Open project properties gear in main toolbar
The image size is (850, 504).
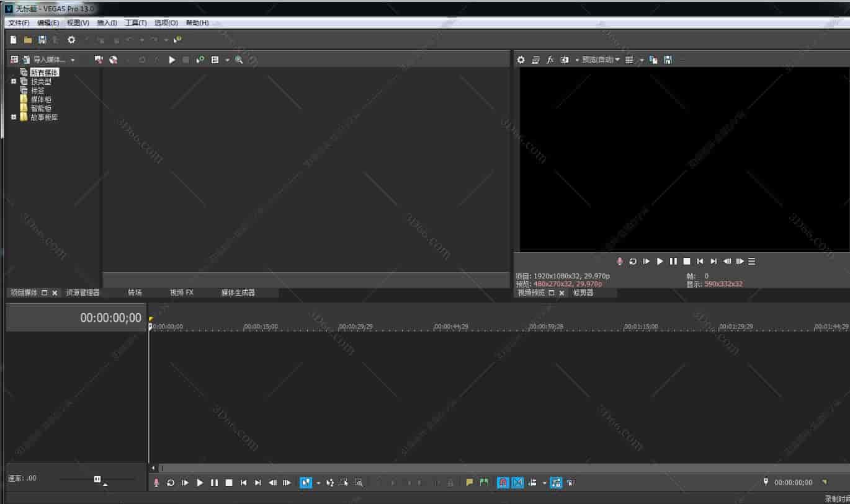[x=71, y=40]
